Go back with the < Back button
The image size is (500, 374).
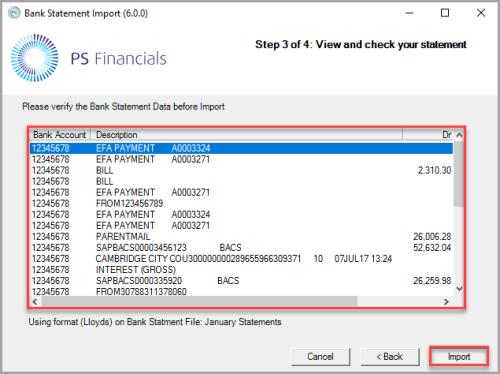(x=390, y=357)
